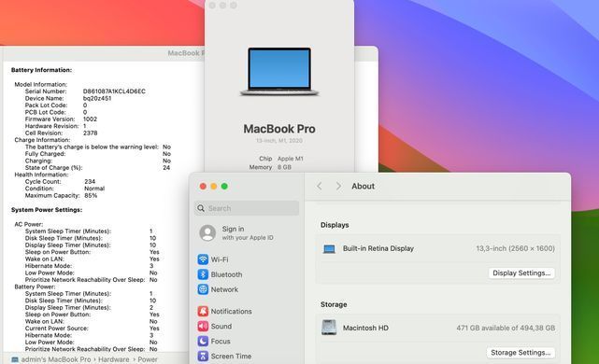Click the Battery Power label
Viewport: 599px width, 364px height.
point(35,287)
